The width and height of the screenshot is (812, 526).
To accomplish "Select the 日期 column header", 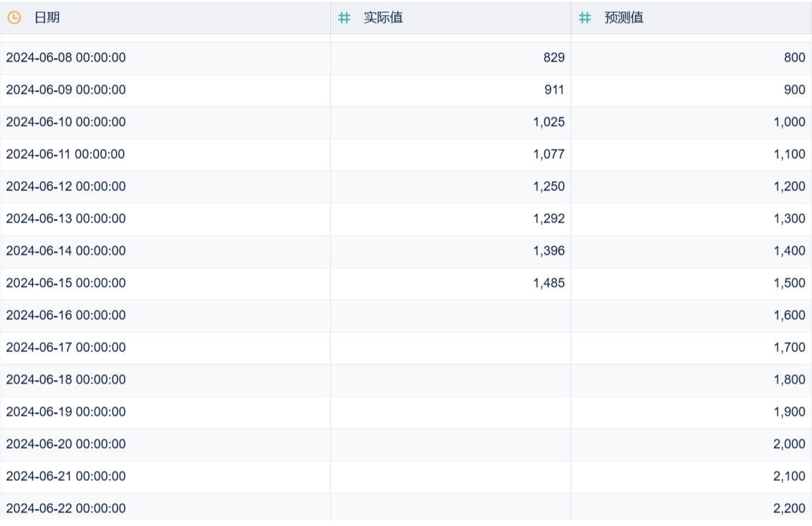I will click(x=165, y=18).
